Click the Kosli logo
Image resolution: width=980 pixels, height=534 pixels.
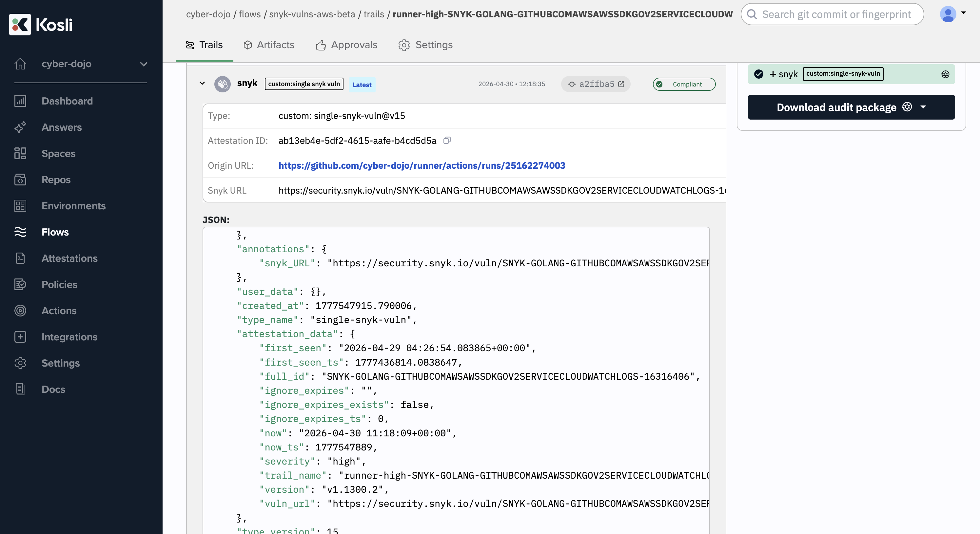[41, 25]
